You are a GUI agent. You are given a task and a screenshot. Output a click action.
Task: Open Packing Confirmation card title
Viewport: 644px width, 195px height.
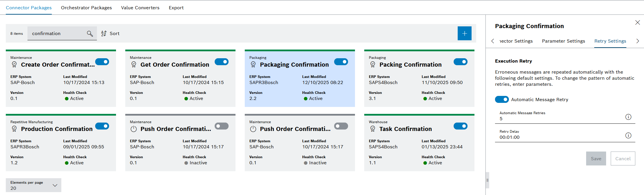[x=411, y=65]
